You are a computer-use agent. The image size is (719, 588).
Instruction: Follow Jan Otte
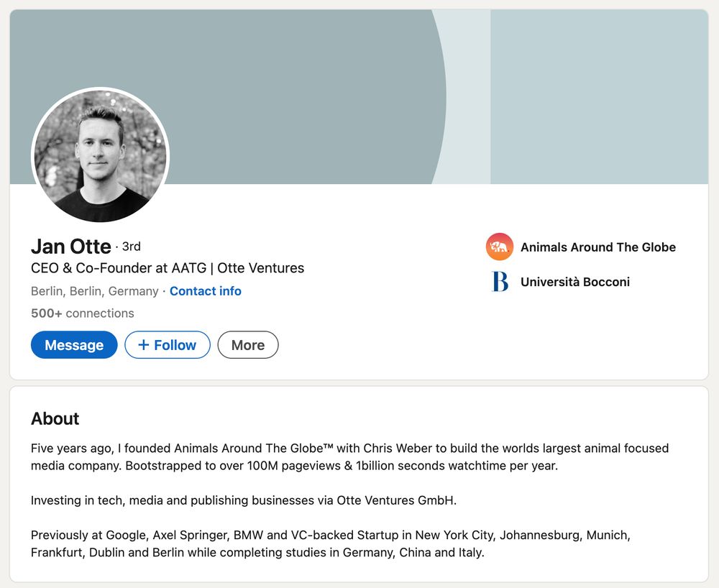(x=168, y=344)
